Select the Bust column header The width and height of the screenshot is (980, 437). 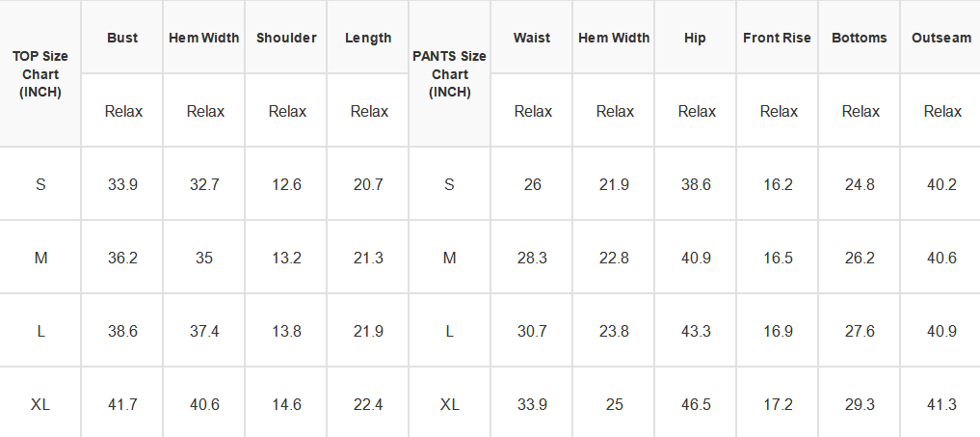click(122, 38)
